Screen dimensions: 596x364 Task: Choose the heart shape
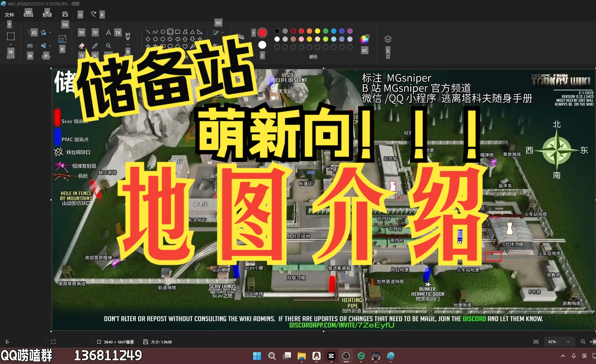[185, 47]
